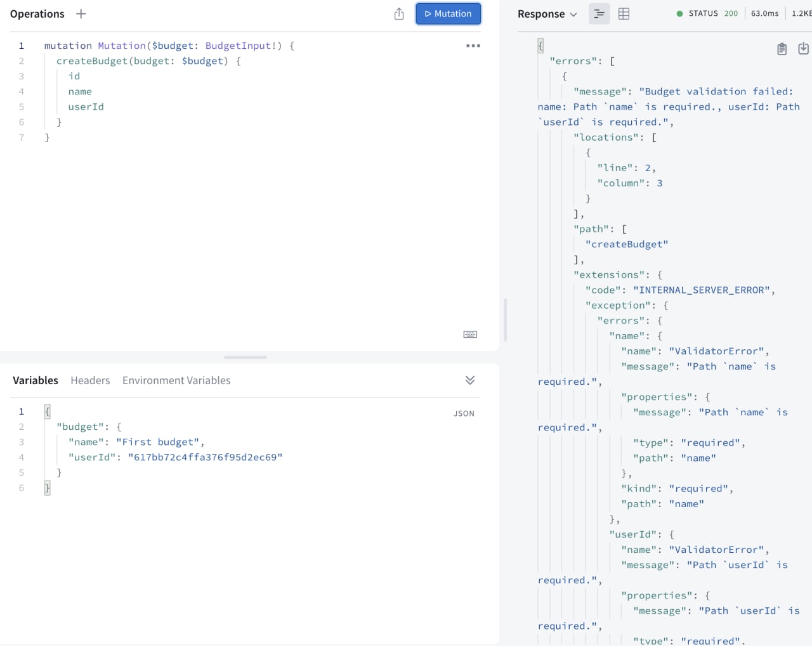Click the BudgetInput! type in the operation

tap(240, 46)
